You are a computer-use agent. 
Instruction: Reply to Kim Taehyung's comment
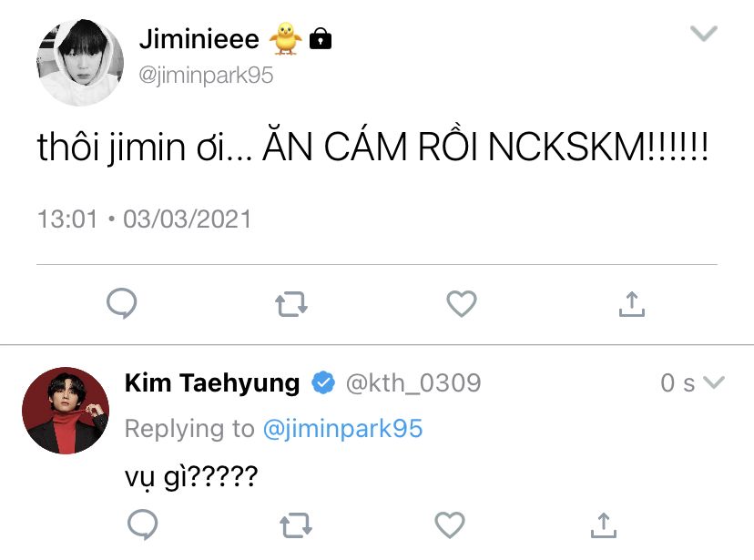pyautogui.click(x=142, y=524)
